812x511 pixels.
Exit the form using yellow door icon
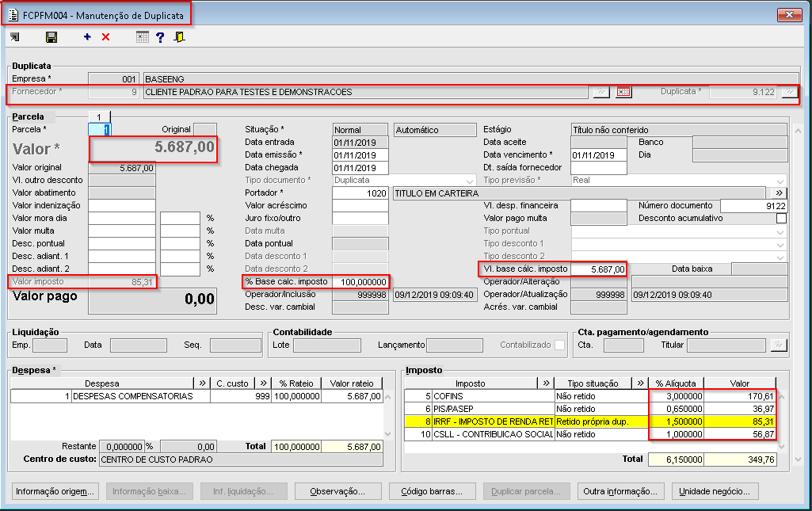tap(179, 36)
